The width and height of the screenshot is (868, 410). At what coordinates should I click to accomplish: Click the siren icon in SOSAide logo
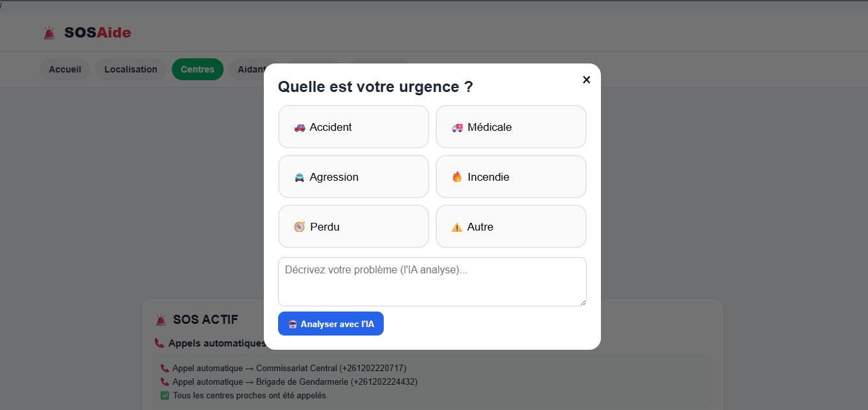click(50, 32)
